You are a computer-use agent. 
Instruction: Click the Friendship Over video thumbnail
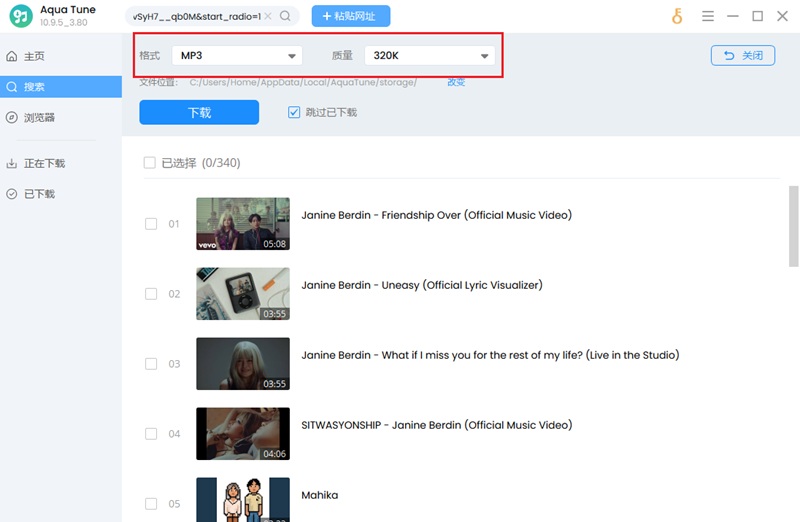[243, 223]
